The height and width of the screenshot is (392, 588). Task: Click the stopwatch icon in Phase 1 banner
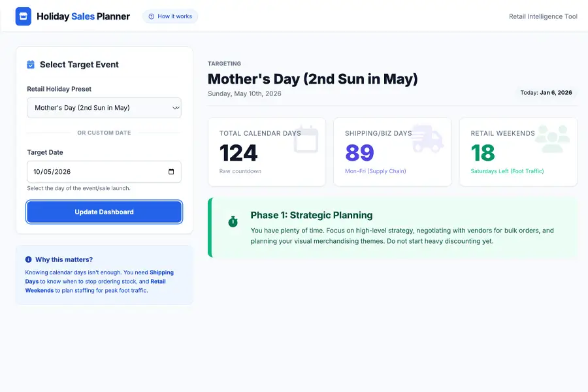[x=233, y=221]
